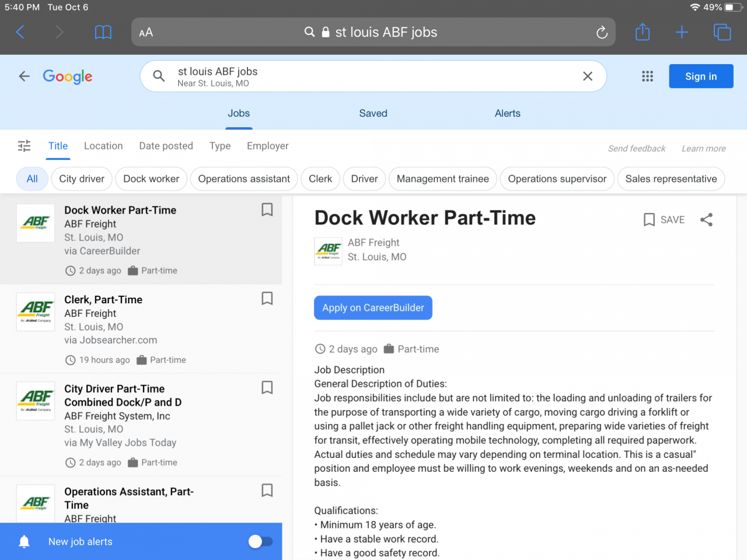Open the Learn more link
The image size is (747, 560).
704,148
